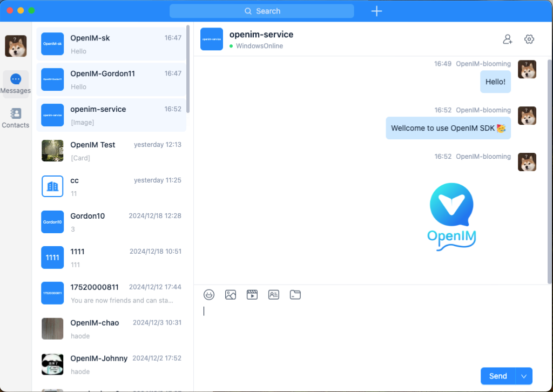Click sender avatar beside Hello! message
The image size is (553, 392).
(527, 69)
